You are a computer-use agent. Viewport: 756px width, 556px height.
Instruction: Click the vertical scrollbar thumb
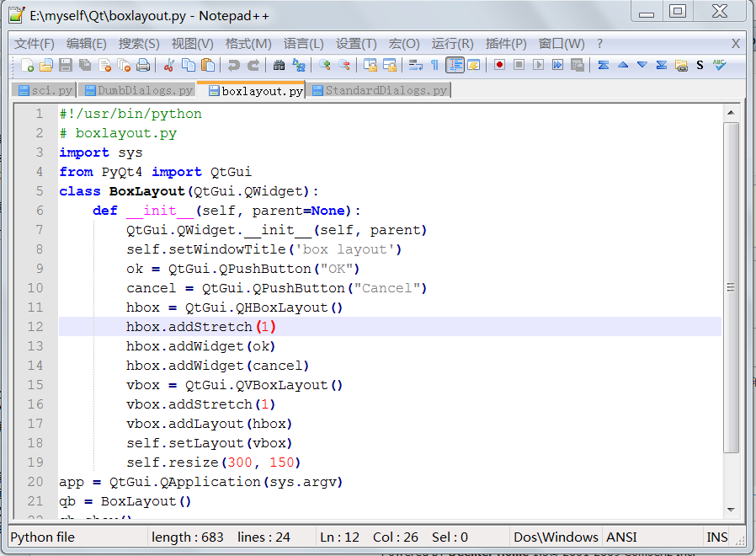pos(731,288)
